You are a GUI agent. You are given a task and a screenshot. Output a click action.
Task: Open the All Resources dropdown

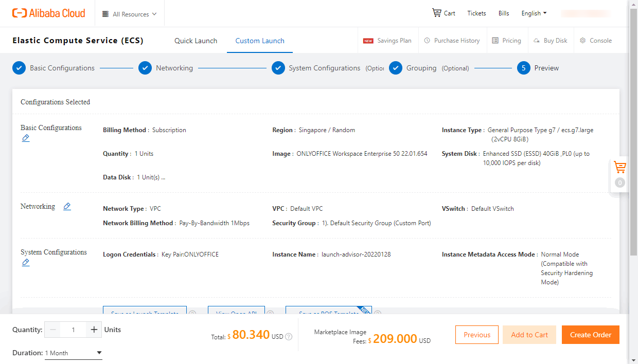click(129, 14)
